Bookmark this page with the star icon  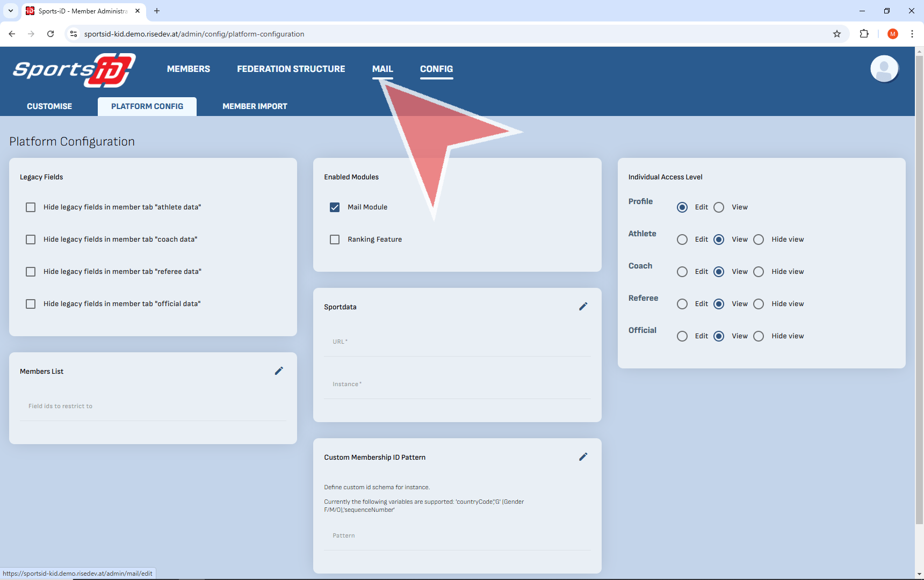point(836,34)
